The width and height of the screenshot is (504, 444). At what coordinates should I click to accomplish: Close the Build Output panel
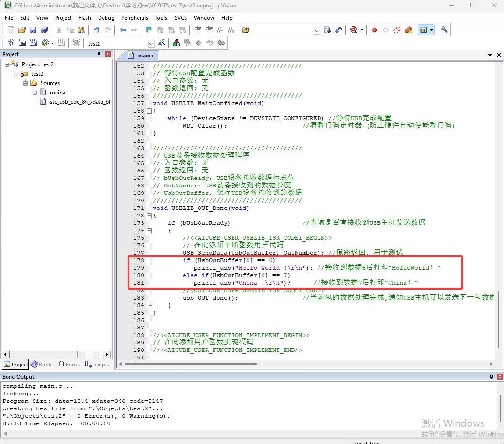(x=500, y=377)
